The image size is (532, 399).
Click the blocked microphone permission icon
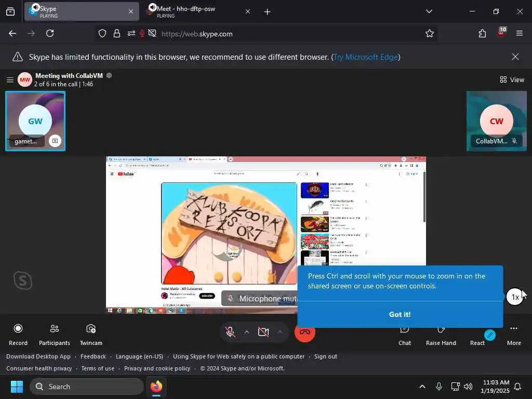click(142, 33)
